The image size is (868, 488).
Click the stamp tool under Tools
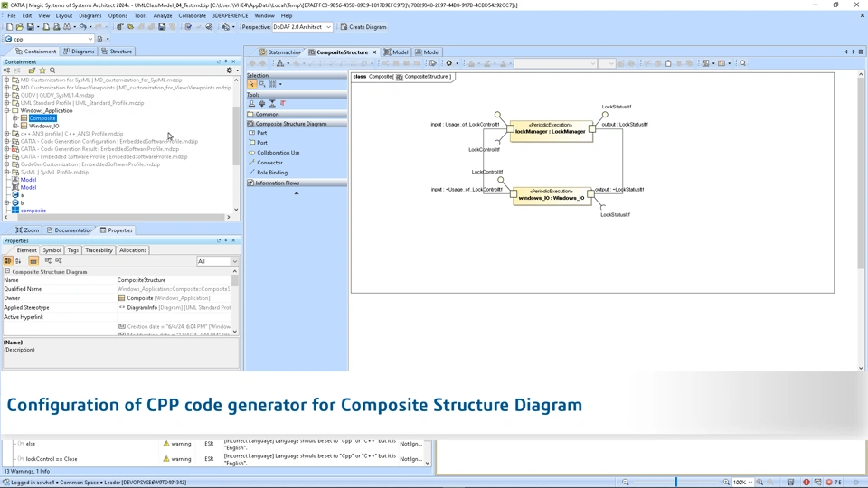tap(252, 103)
